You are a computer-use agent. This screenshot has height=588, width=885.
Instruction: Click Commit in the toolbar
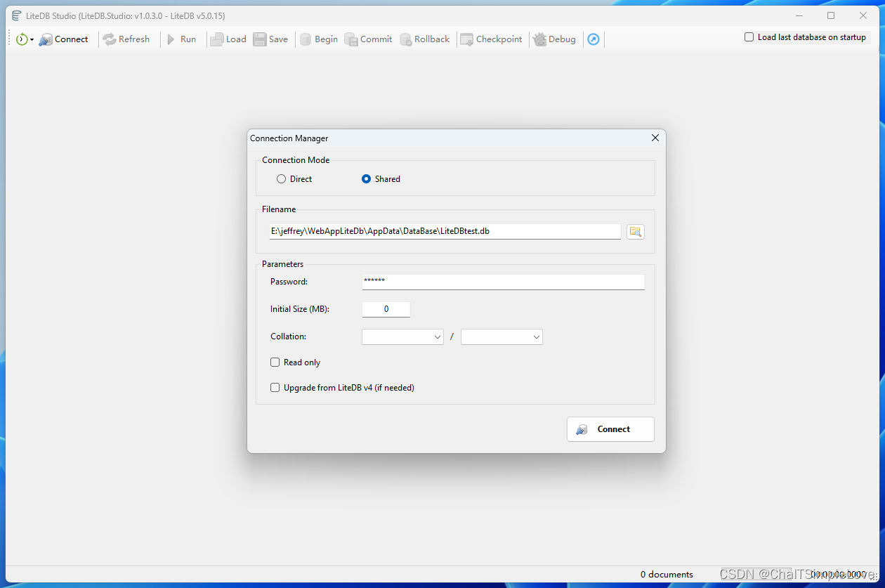(x=368, y=39)
